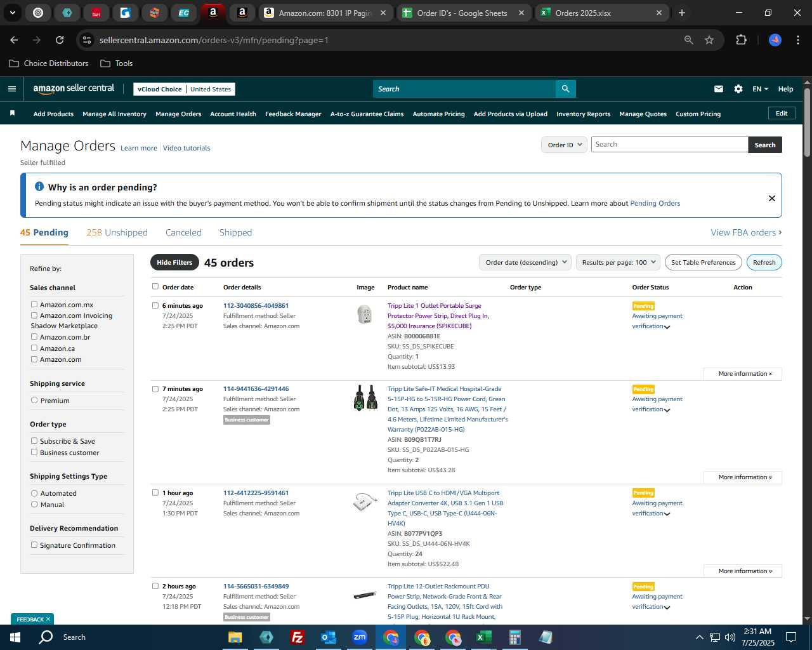Open the EN language dropdown

pyautogui.click(x=760, y=89)
